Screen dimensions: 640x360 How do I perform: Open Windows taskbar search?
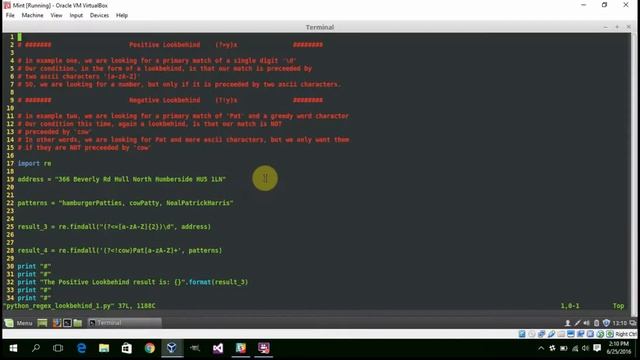[36, 348]
